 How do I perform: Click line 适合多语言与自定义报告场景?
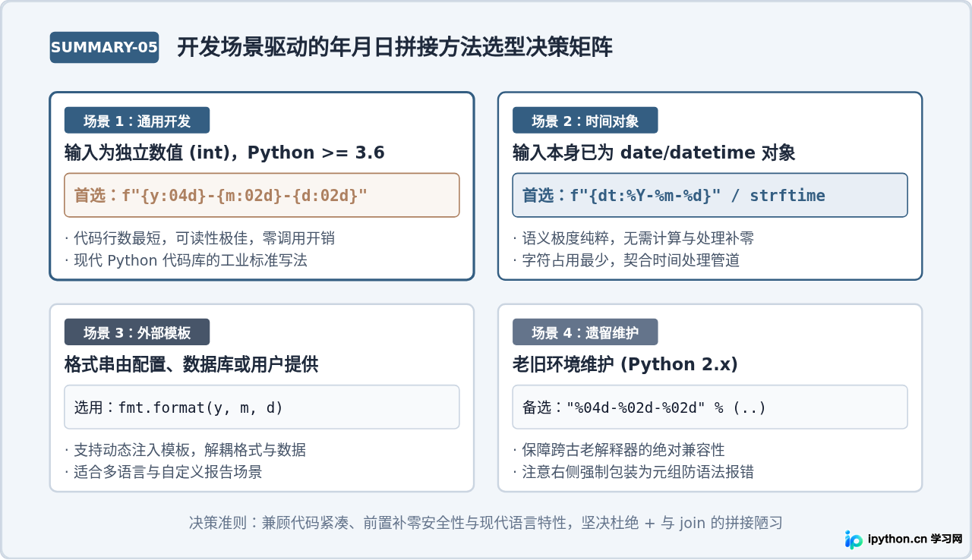pos(163,472)
